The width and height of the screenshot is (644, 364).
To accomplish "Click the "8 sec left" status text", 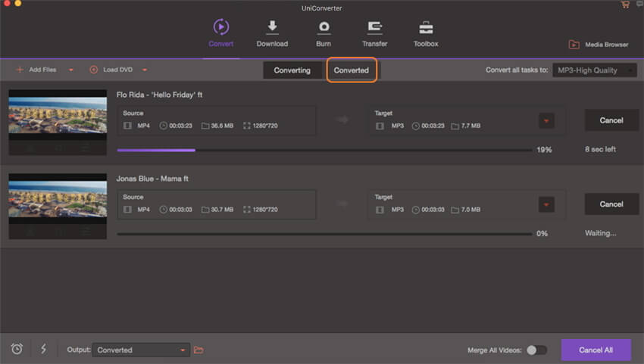I will pos(600,149).
